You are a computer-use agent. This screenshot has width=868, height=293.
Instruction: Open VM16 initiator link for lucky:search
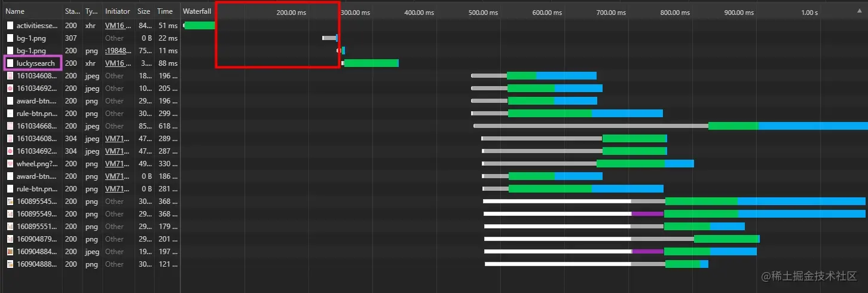(x=117, y=63)
